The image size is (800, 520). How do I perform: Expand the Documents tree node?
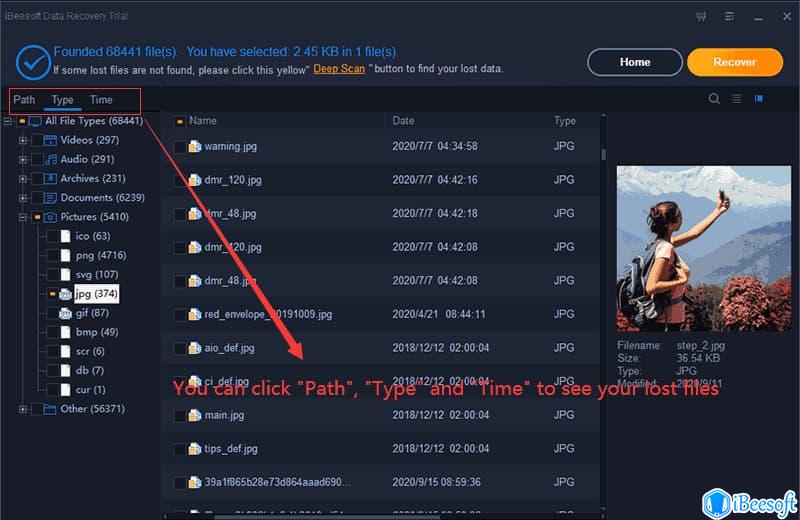pos(22,198)
